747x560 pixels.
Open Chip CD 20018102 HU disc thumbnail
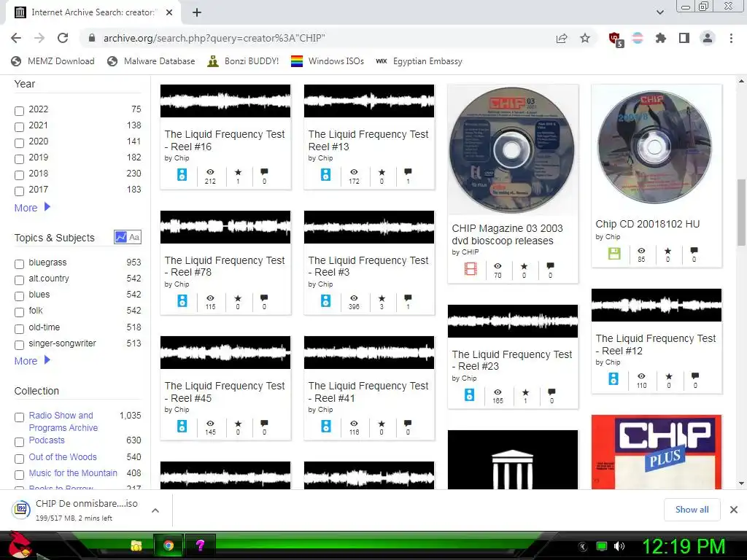tap(654, 147)
